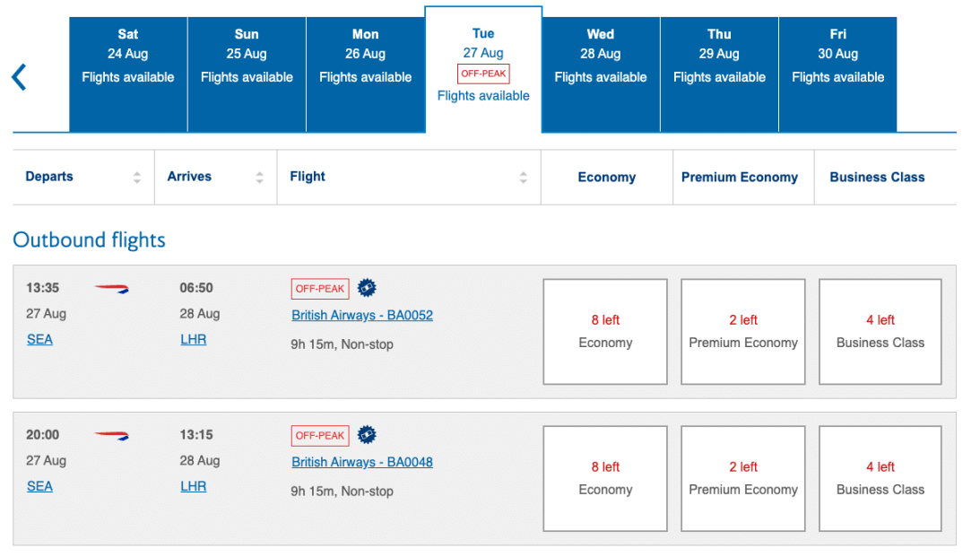980x557 pixels.
Task: Select Premium Economy fare for BA0048
Action: [x=742, y=478]
